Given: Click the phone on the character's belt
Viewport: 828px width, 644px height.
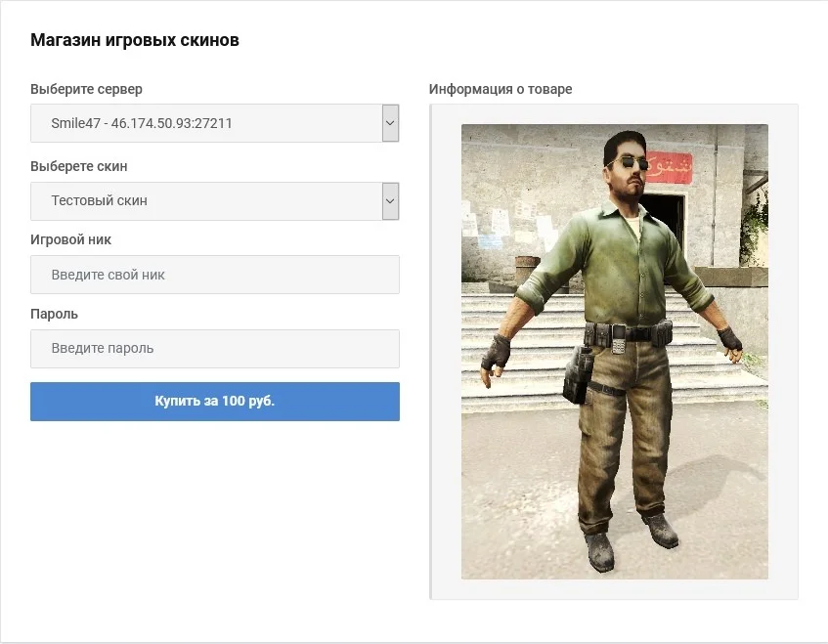Looking at the screenshot, I should coord(618,339).
